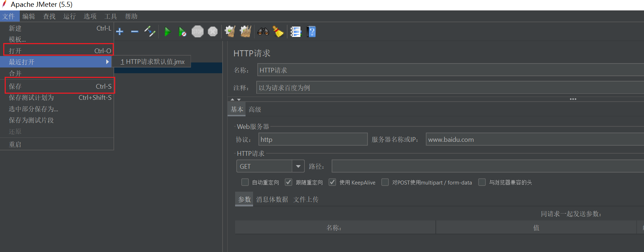Start the test with green play icon
The image size is (644, 252).
click(167, 32)
